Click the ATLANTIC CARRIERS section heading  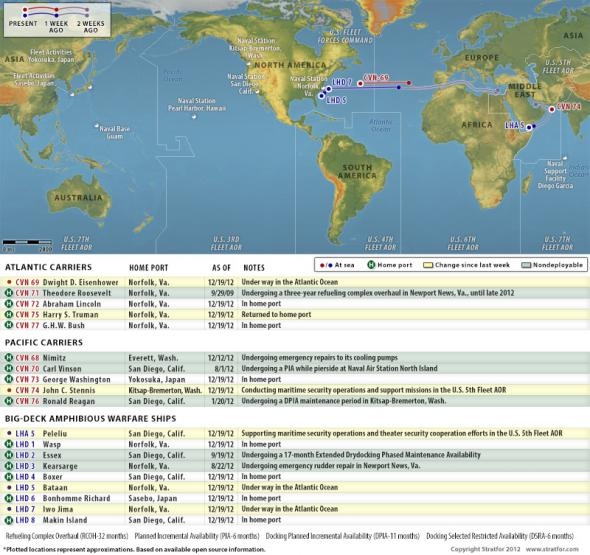[48, 267]
